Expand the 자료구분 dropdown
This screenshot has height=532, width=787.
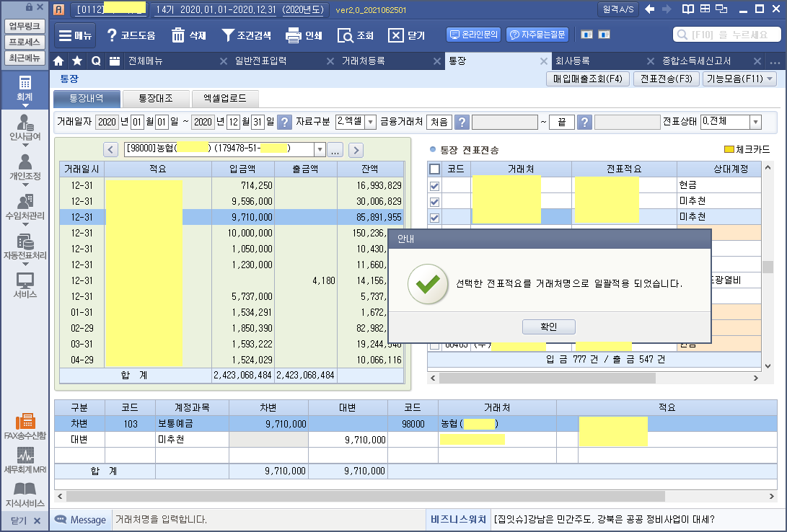point(371,122)
